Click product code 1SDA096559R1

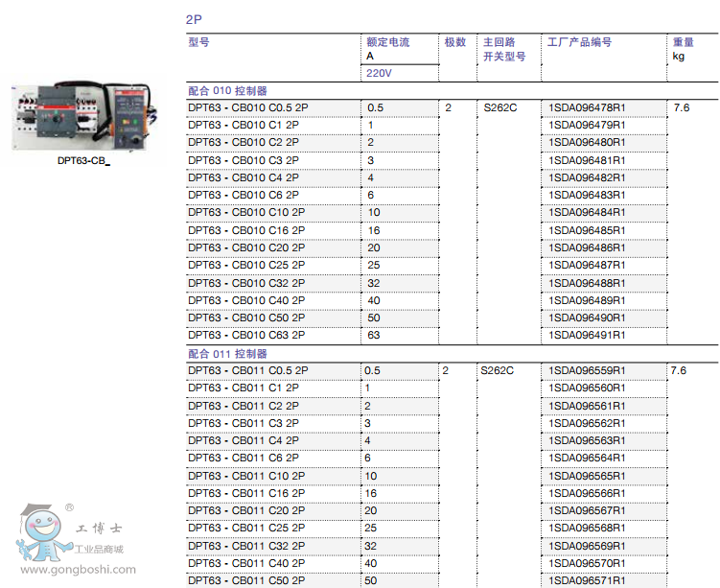(587, 370)
